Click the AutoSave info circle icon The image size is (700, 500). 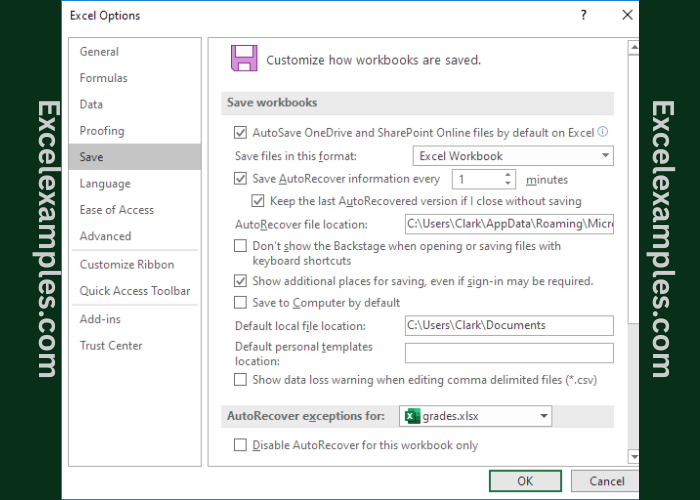[603, 132]
